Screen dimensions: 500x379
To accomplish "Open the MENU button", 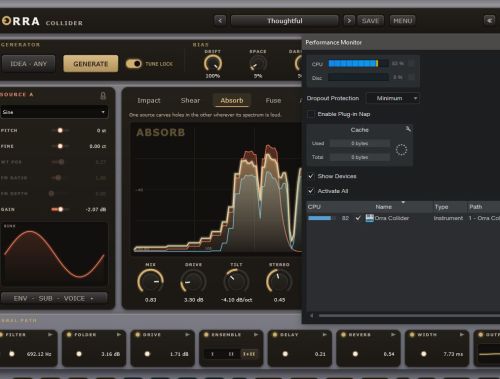I will pos(403,21).
